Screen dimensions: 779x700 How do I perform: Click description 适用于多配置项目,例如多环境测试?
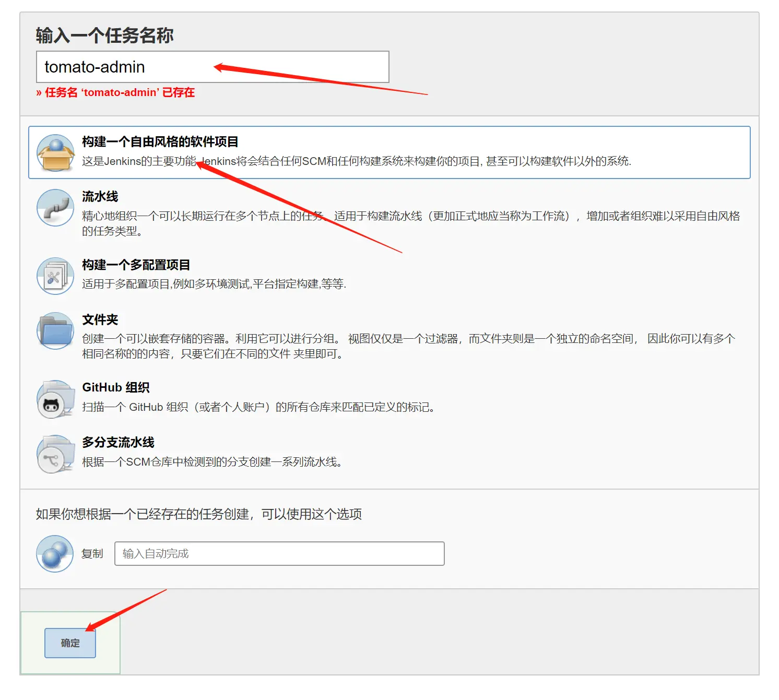click(214, 284)
